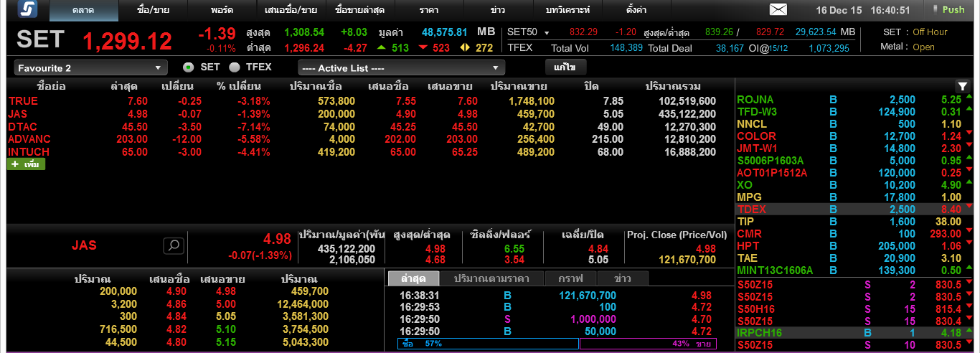Open the ราคา price menu
The image size is (980, 353).
[x=429, y=10]
